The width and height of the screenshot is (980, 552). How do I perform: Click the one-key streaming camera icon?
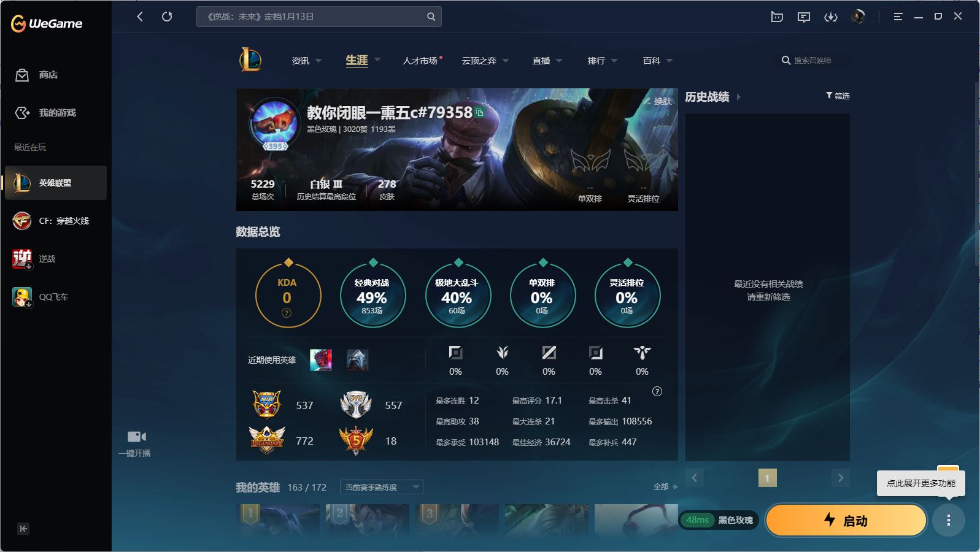click(136, 437)
